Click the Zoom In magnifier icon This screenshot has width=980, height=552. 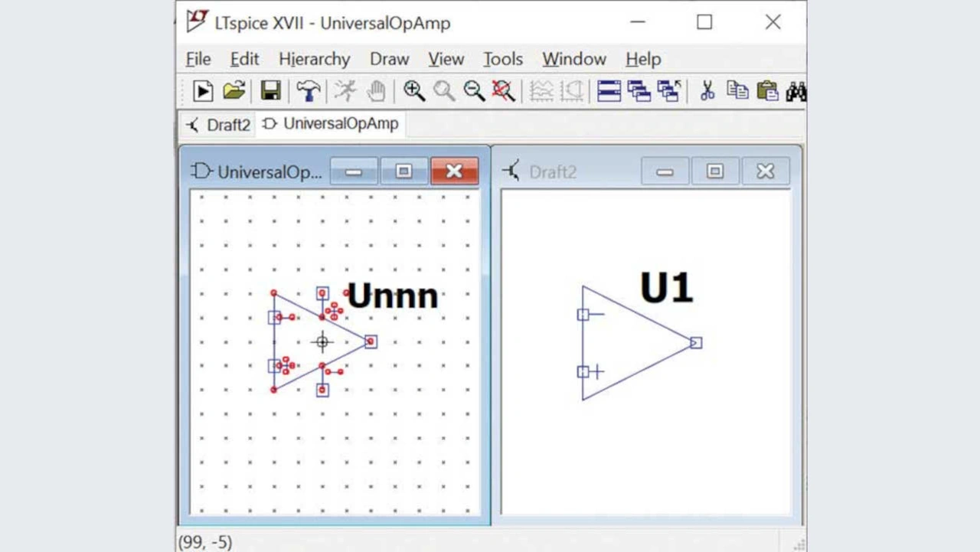(x=414, y=91)
